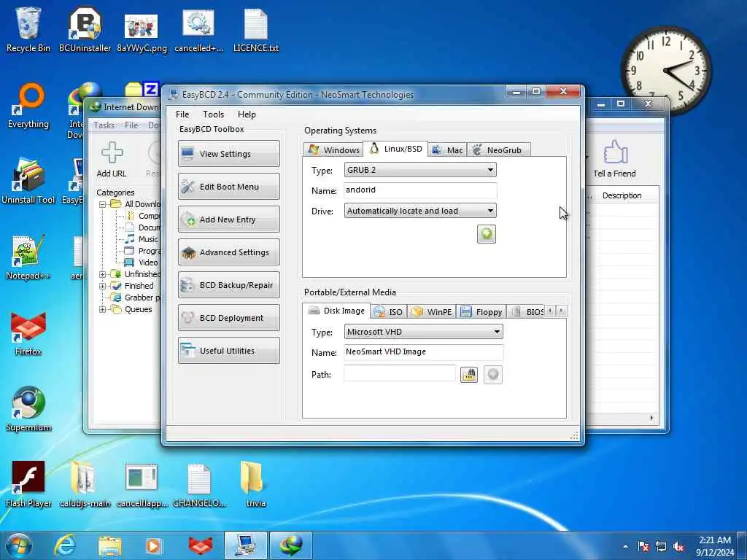Viewport: 747px width, 560px height.
Task: Select the Recycle Bin desktop icon
Action: [x=28, y=29]
